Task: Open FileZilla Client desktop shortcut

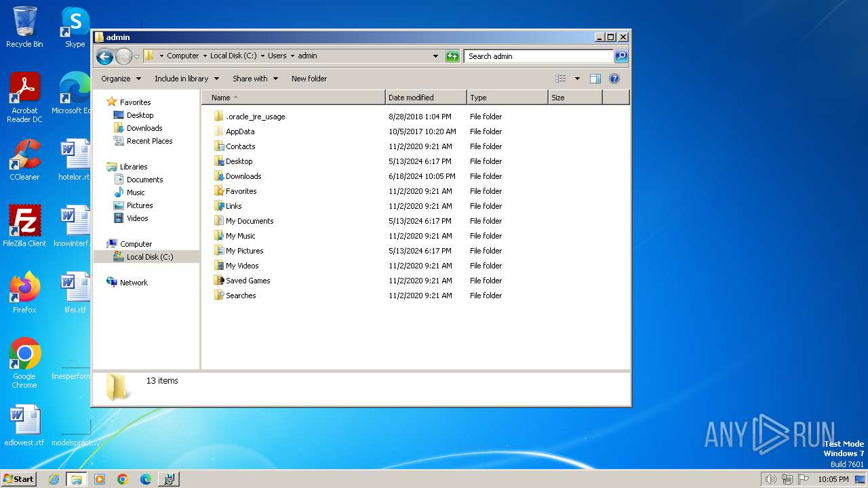Action: point(24,226)
